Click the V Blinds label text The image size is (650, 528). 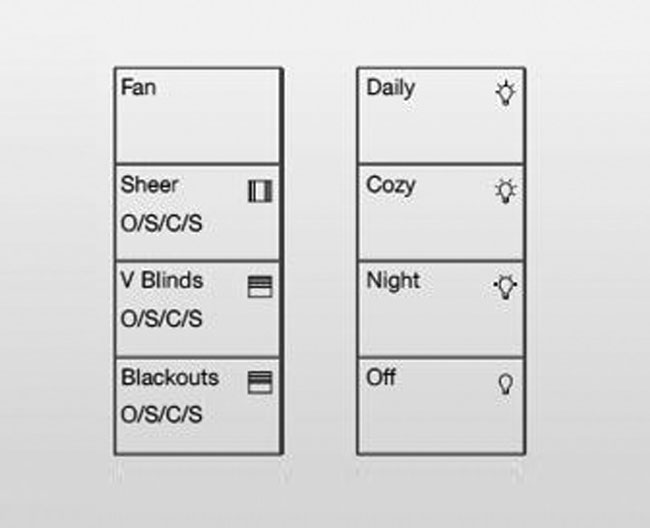[x=162, y=280]
